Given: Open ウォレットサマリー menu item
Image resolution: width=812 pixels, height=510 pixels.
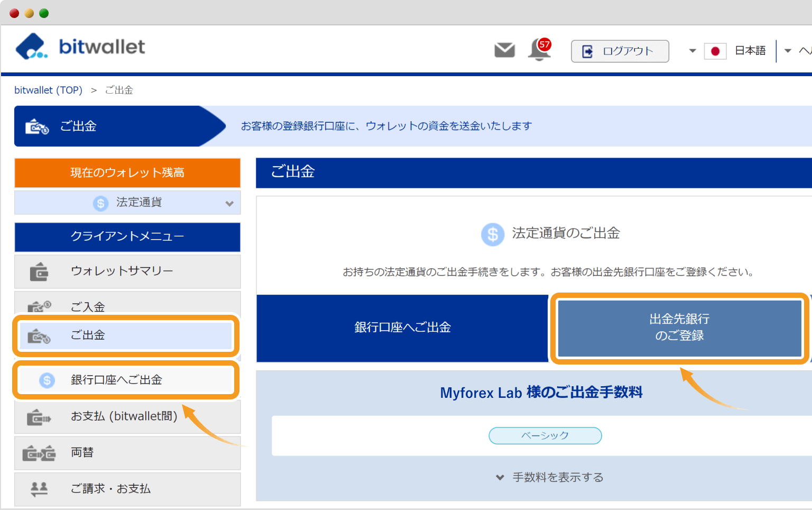Looking at the screenshot, I should click(127, 271).
